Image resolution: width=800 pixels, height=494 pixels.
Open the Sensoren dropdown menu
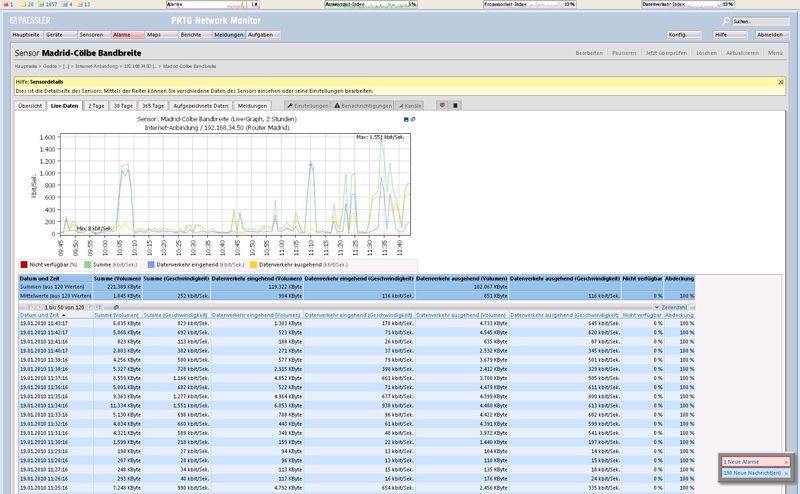[x=91, y=34]
